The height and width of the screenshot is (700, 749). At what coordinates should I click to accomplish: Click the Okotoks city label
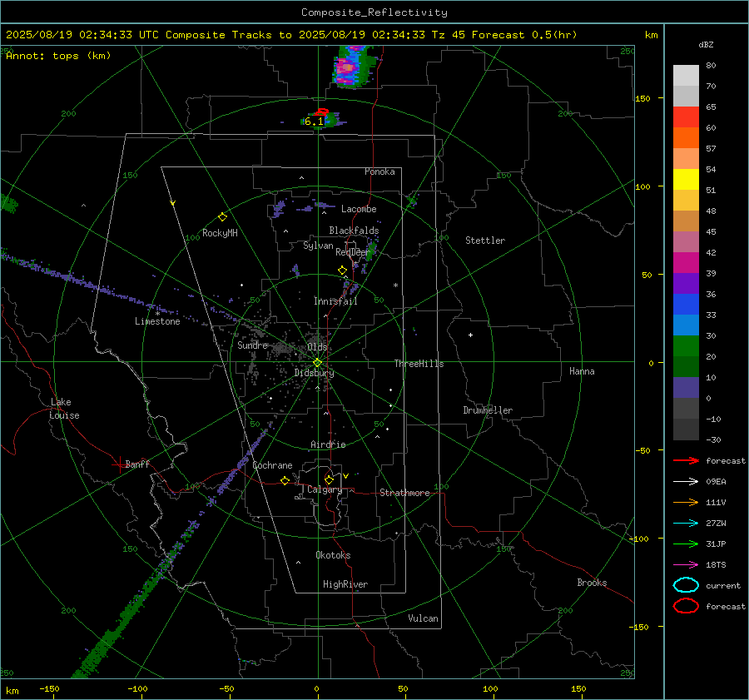333,555
